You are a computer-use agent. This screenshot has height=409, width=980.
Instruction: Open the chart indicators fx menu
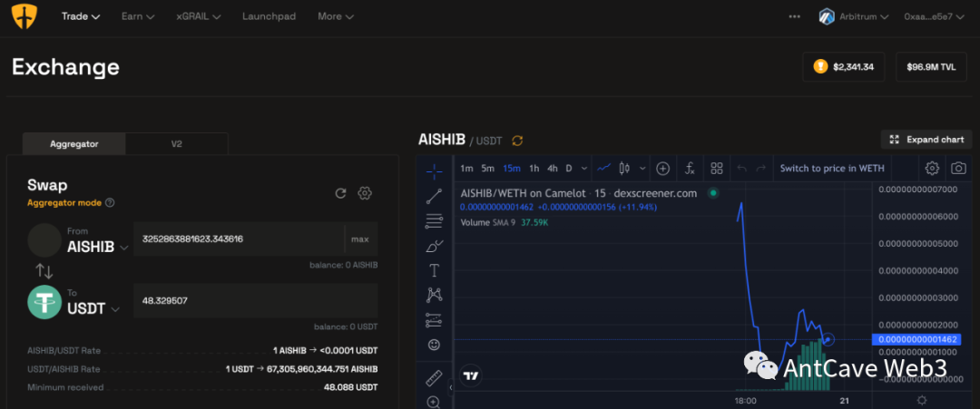pyautogui.click(x=690, y=168)
